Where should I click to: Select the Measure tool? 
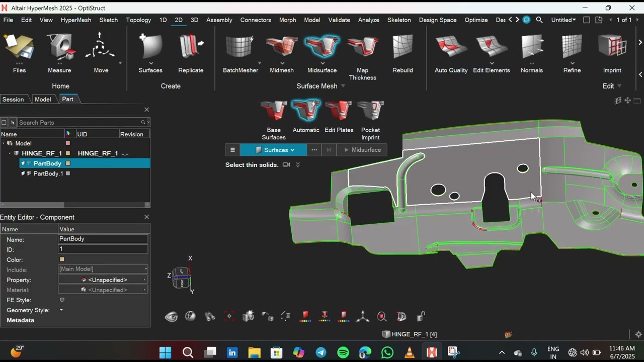pos(59,53)
